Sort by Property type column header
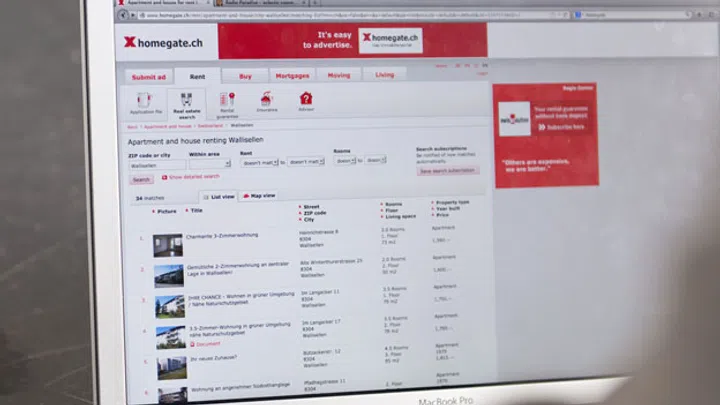Viewport: 720px width, 405px height. click(x=452, y=202)
